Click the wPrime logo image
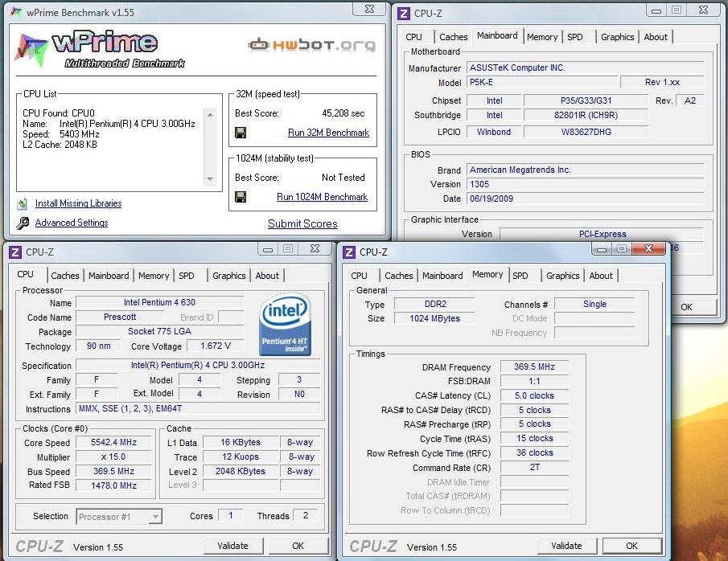This screenshot has width=728, height=561. 100,49
